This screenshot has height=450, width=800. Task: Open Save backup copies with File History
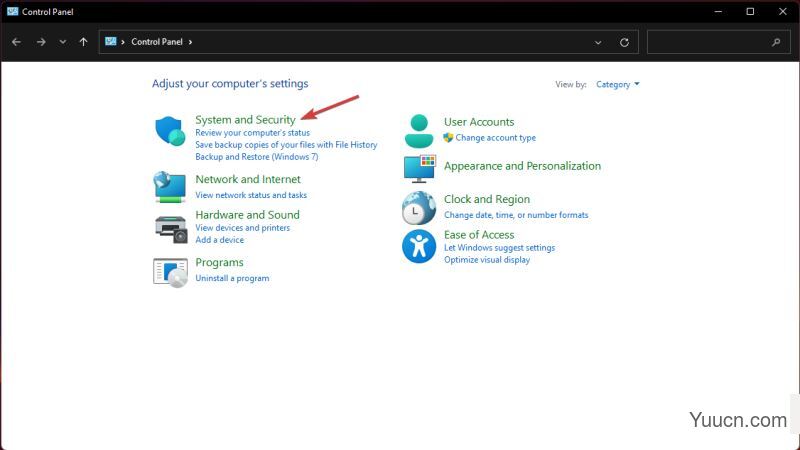[286, 145]
